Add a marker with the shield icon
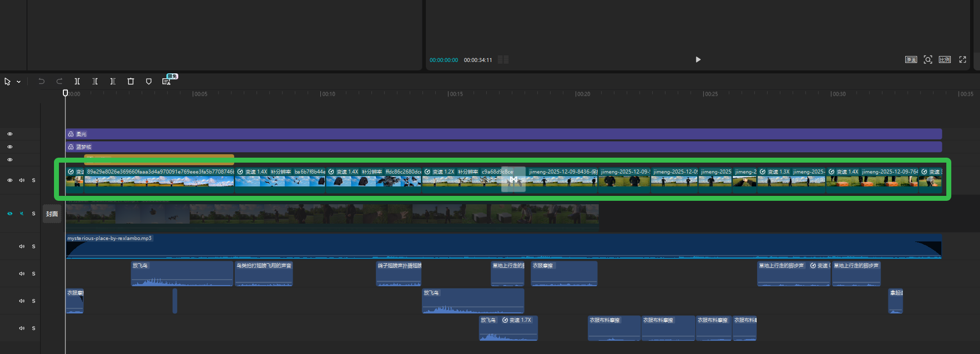980x354 pixels. pyautogui.click(x=149, y=81)
